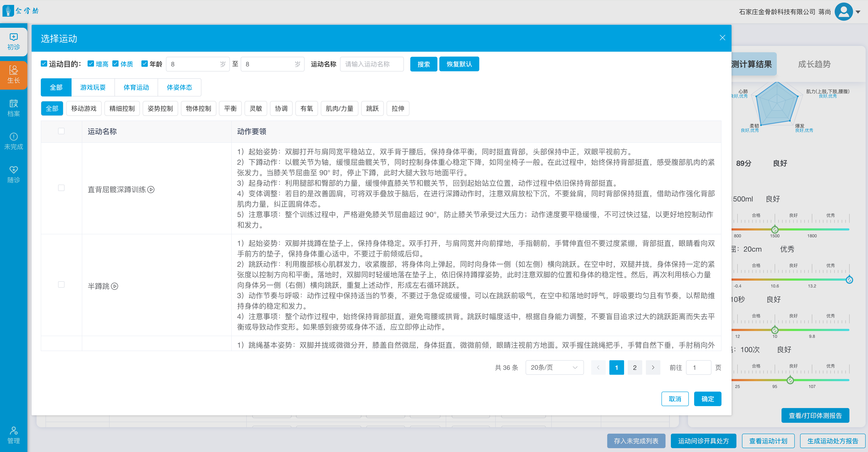
Task: Go to page 2
Action: click(635, 367)
